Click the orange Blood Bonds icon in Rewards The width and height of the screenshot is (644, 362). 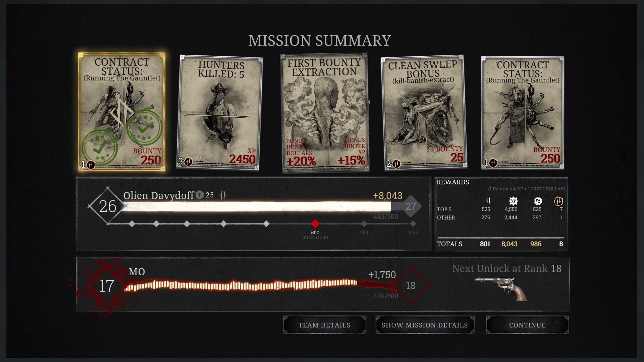pyautogui.click(x=558, y=201)
